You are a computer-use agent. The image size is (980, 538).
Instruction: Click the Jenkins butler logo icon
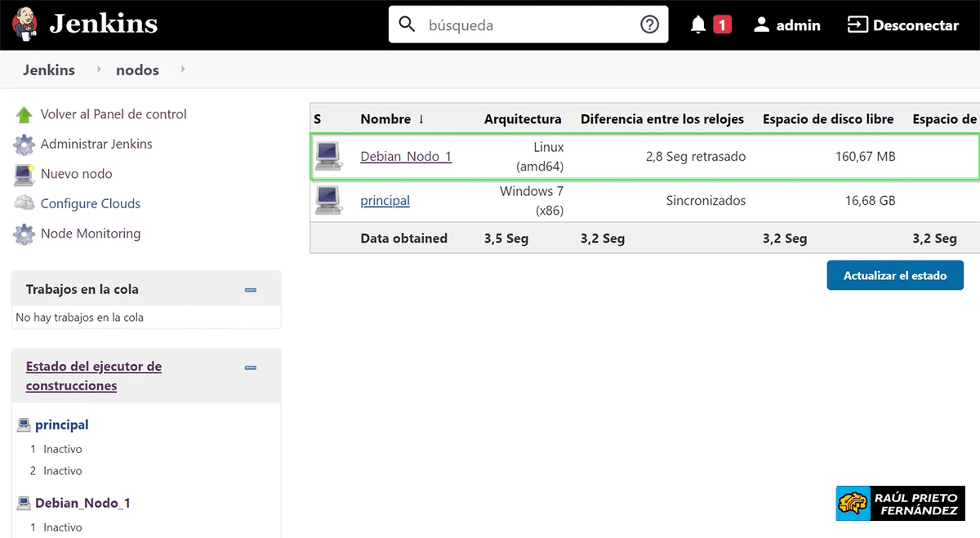pos(24,24)
